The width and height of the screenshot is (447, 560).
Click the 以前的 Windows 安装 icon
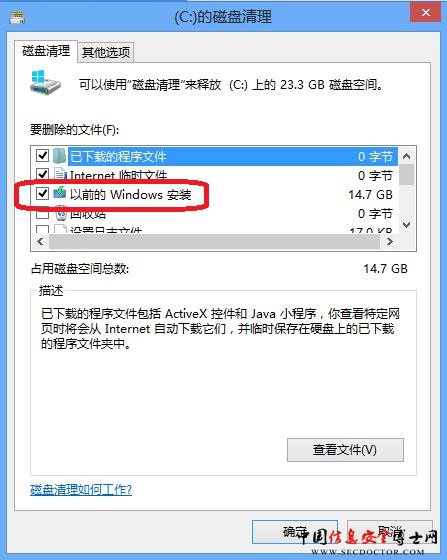pyautogui.click(x=60, y=193)
